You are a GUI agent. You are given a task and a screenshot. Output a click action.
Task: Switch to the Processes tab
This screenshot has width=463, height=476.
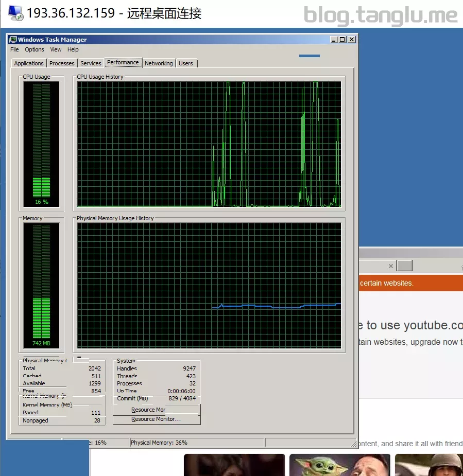point(62,63)
